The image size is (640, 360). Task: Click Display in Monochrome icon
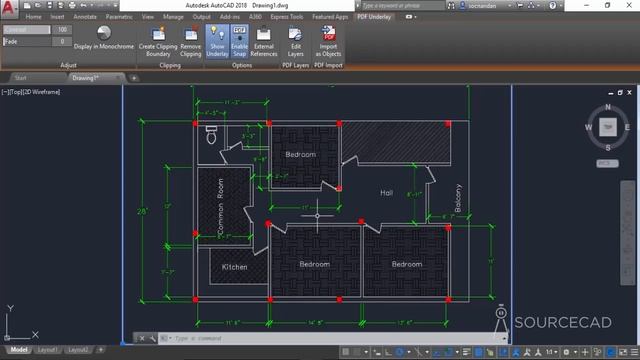[x=104, y=38]
